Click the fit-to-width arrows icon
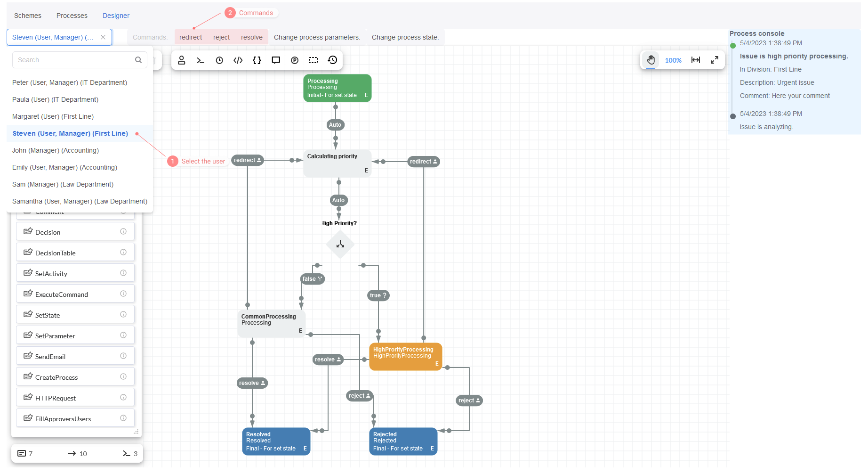The image size is (868, 474). click(696, 60)
